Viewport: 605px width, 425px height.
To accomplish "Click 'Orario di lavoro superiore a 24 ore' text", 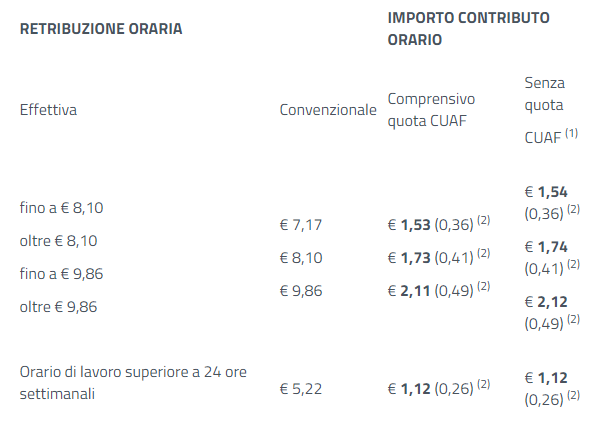I will click(133, 372).
